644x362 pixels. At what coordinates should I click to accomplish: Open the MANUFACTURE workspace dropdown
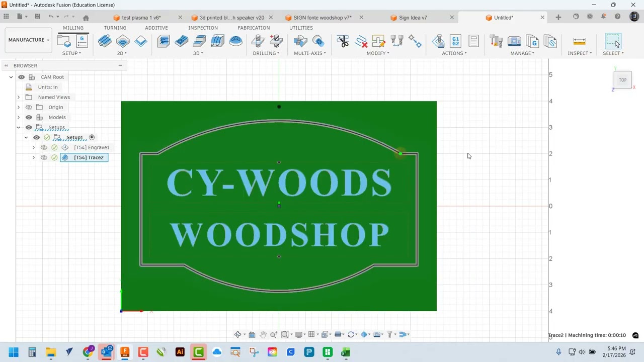pyautogui.click(x=29, y=40)
